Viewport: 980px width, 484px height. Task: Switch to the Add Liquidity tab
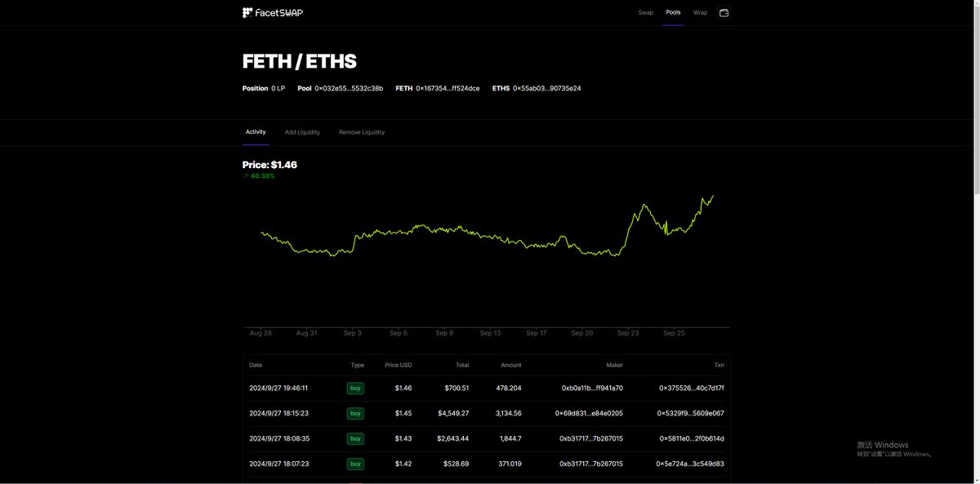[x=302, y=132]
